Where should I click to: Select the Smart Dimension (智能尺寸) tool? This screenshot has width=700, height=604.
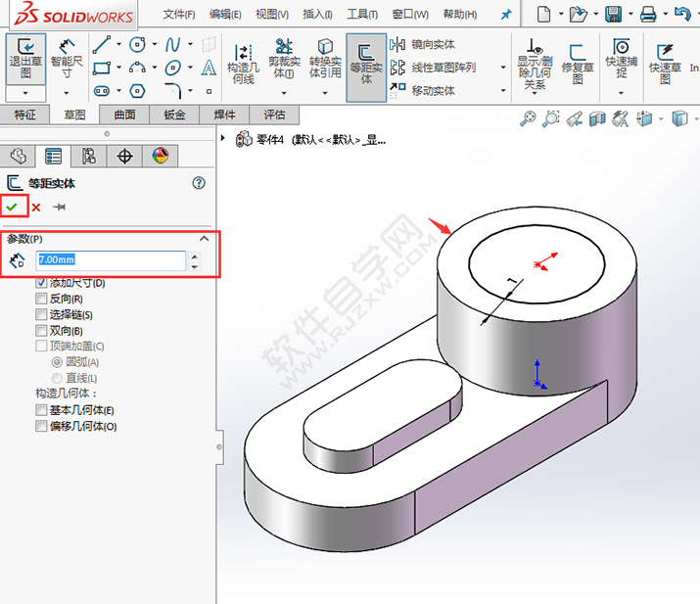67,59
